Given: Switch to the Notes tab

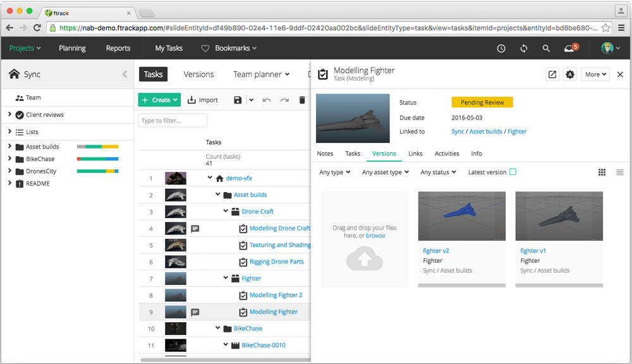Looking at the screenshot, I should tap(325, 154).
